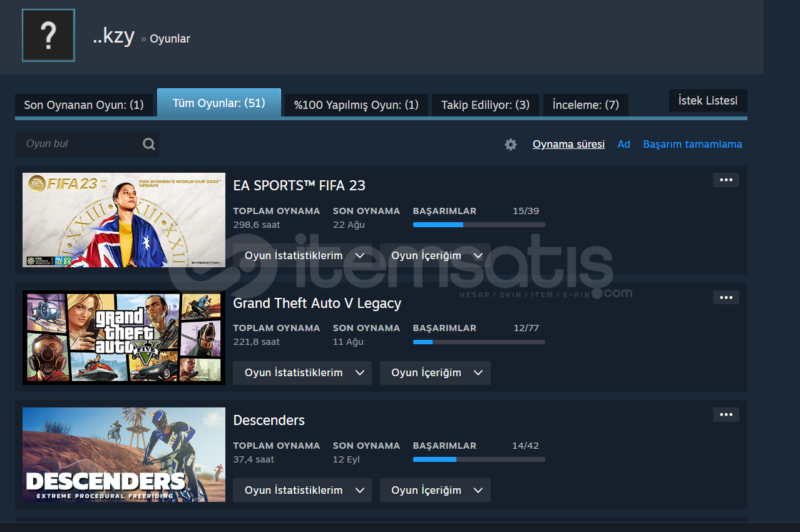
Task: Click the 14/42 achievements count
Action: pyautogui.click(x=526, y=446)
